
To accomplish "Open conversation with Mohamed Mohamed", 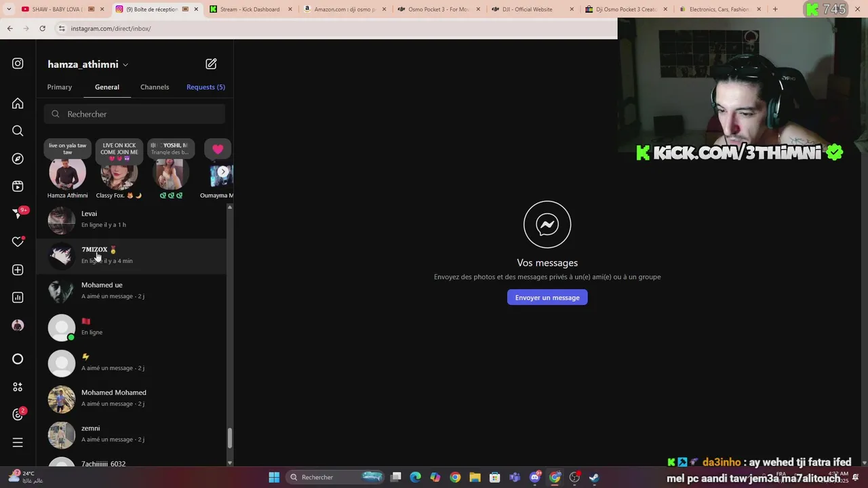I will [132, 399].
